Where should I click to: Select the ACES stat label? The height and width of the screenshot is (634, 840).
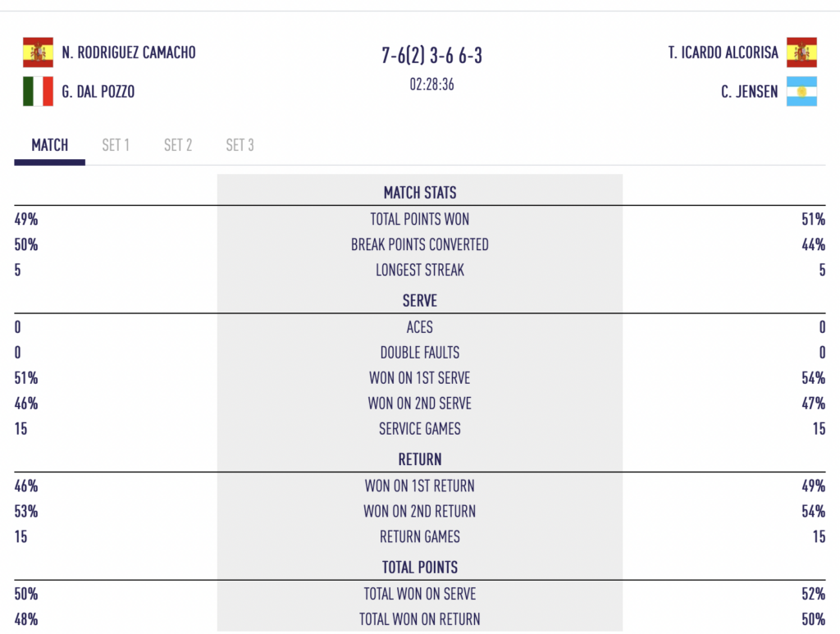point(420,327)
